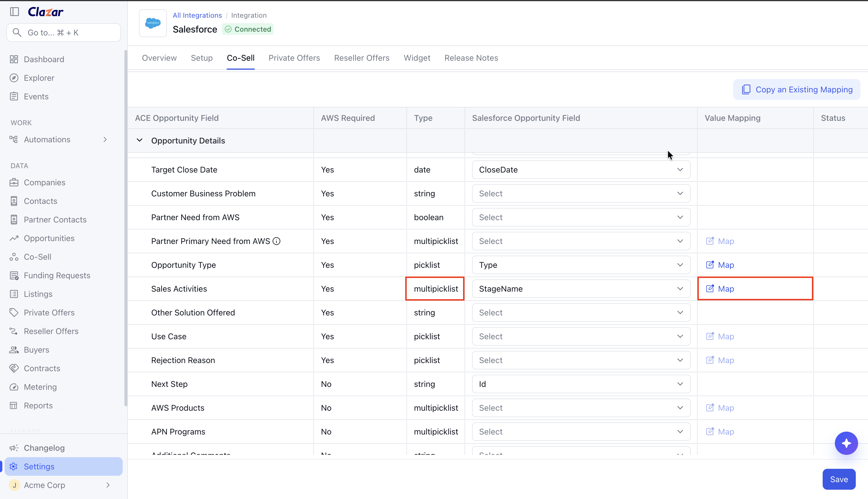Screen dimensions: 868x499
Task: Click Map for Opportunity Type
Action: coord(720,265)
